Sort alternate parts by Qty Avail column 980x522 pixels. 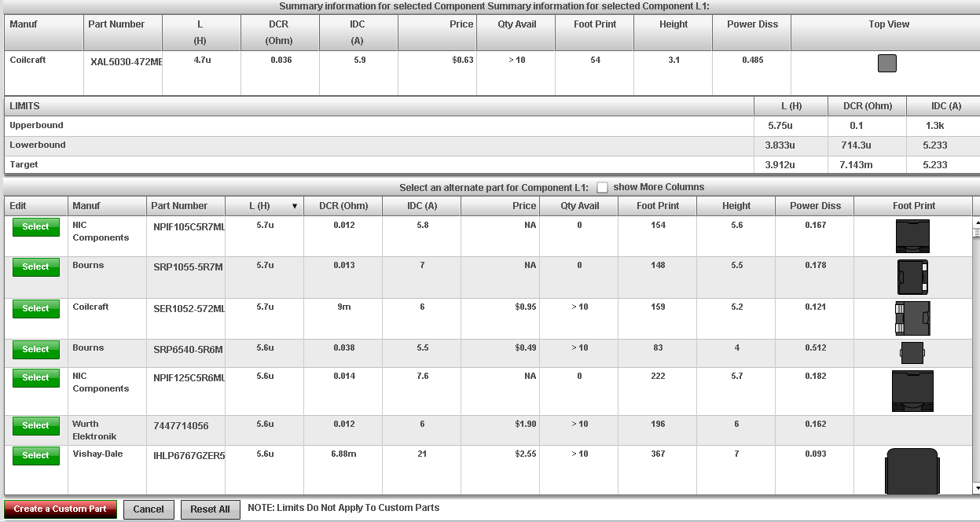click(x=579, y=206)
